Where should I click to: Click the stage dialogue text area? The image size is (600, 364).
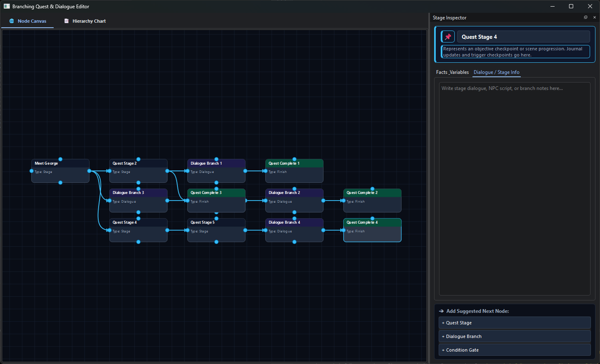click(x=514, y=188)
